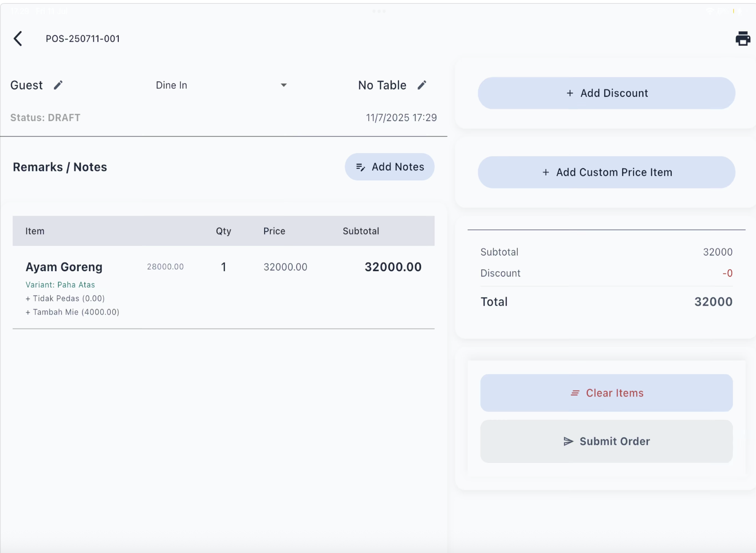Edit the table assignment using the pencil icon
This screenshot has height=553, width=756.
pos(422,85)
